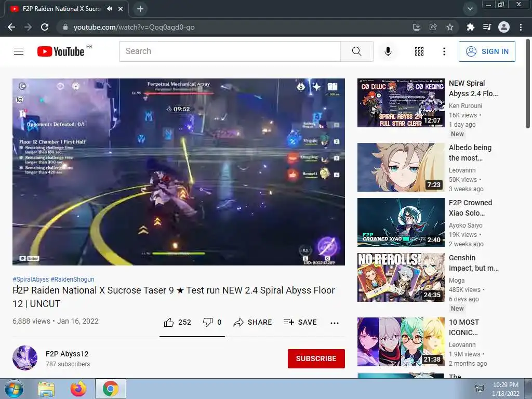Viewport: 532px width, 399px height.
Task: Click the SIGN IN button
Action: pyautogui.click(x=487, y=51)
